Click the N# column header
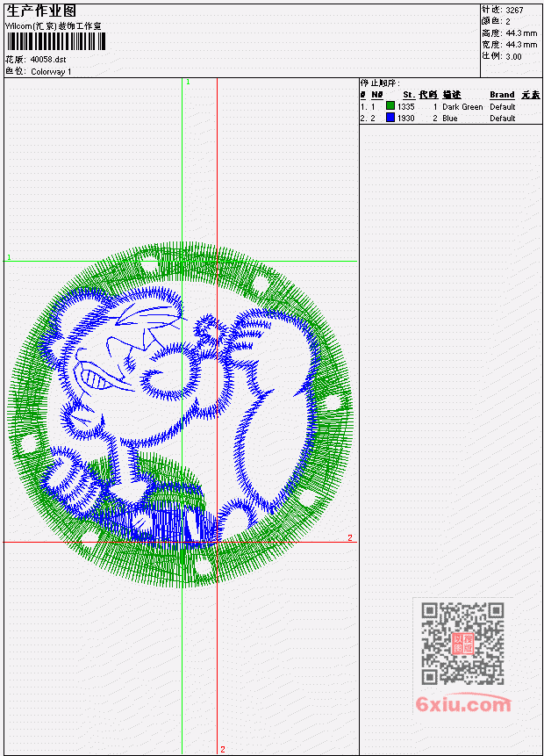The image size is (544, 756). (376, 95)
